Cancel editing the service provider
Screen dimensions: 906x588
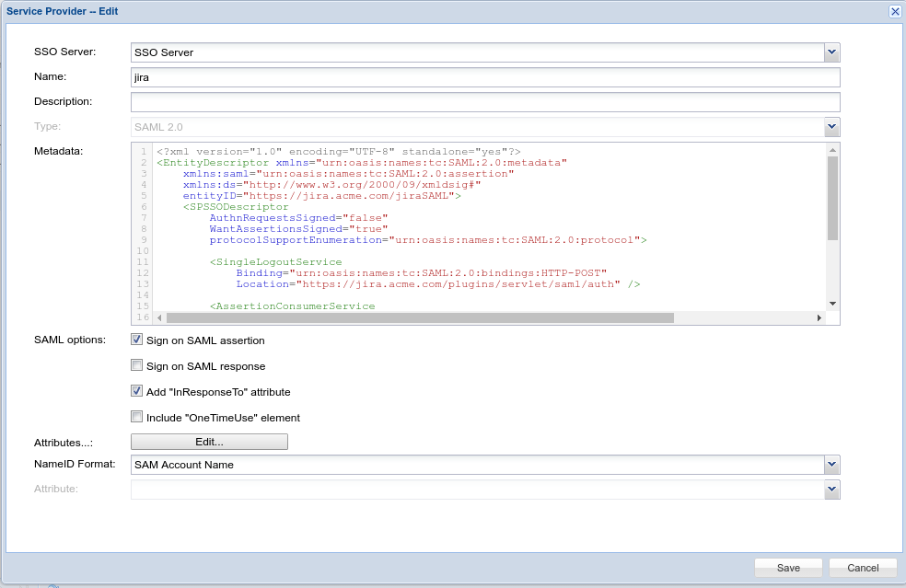(863, 568)
